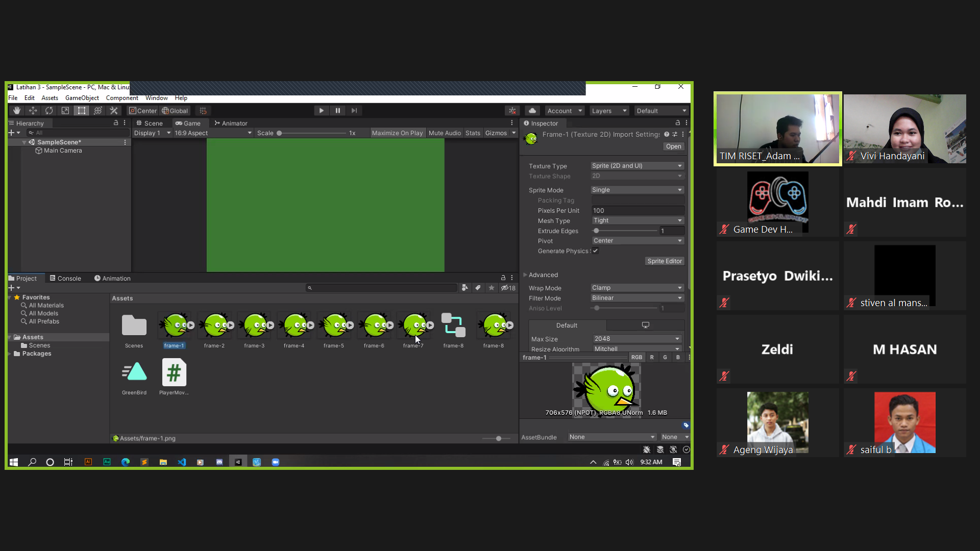Open the Default layout dropdown
Screen dimensions: 980x551
(661, 111)
